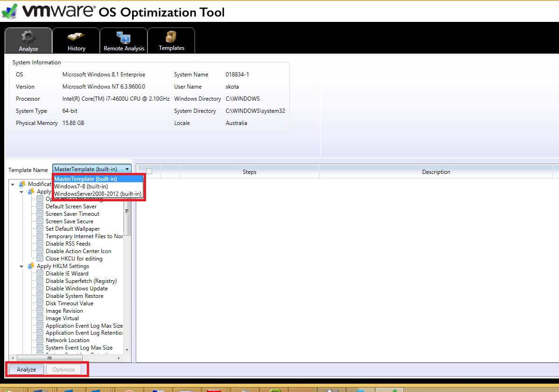Click the Templates tab box icon
Screen dimensions: 559x392
click(x=171, y=37)
